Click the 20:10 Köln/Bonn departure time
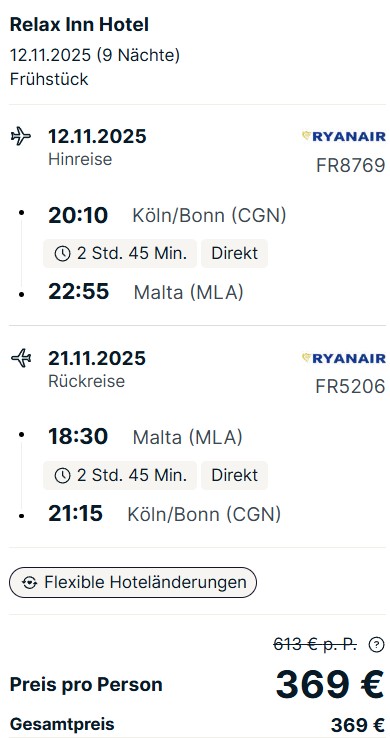Viewport: 390px width, 738px height. [x=78, y=216]
